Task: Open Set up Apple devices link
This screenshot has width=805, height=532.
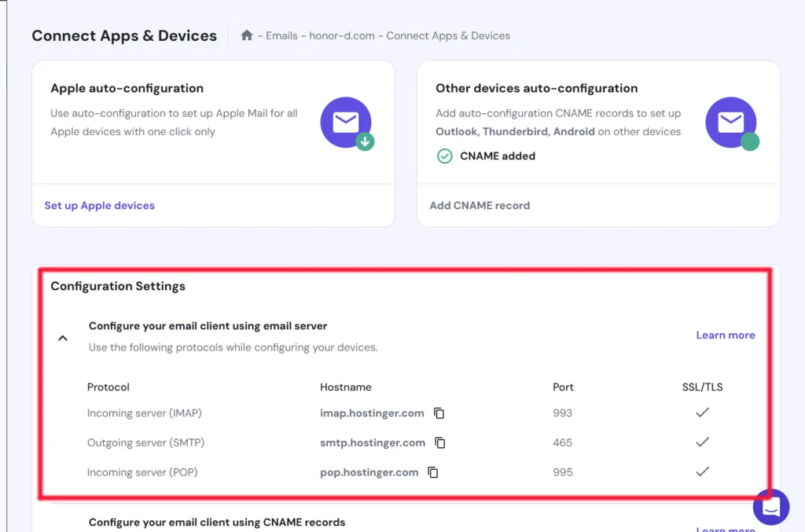Action: (100, 205)
